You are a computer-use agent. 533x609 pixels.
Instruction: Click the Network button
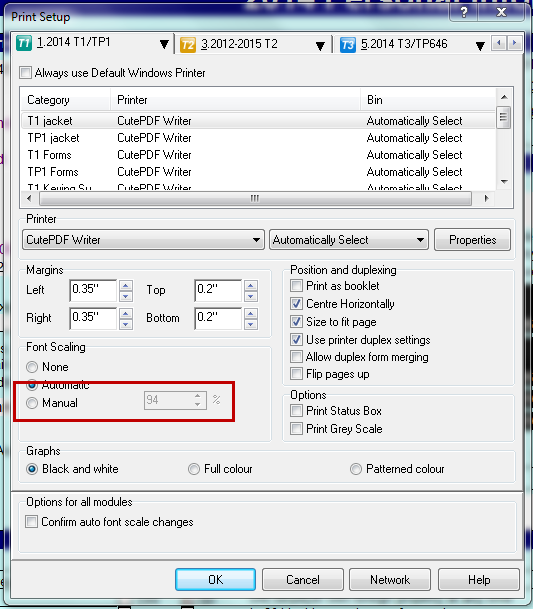(390, 580)
